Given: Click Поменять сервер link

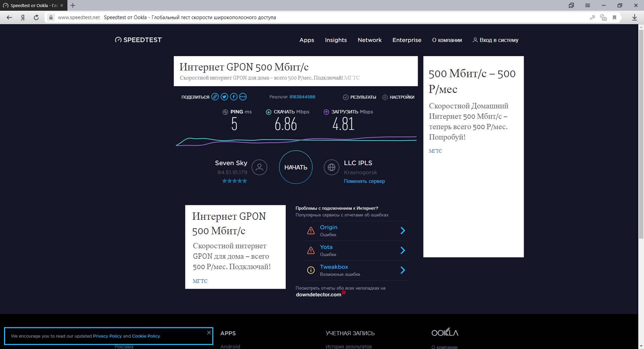Looking at the screenshot, I should point(364,181).
